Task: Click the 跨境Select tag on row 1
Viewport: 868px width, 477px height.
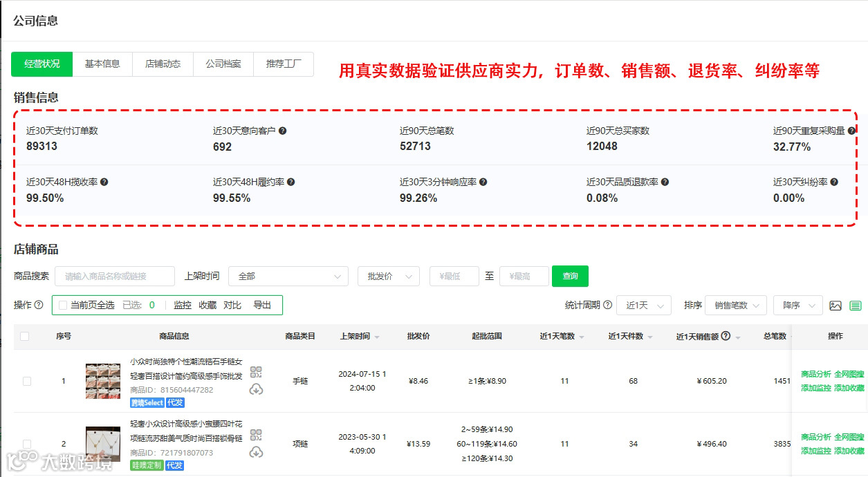Action: click(147, 402)
